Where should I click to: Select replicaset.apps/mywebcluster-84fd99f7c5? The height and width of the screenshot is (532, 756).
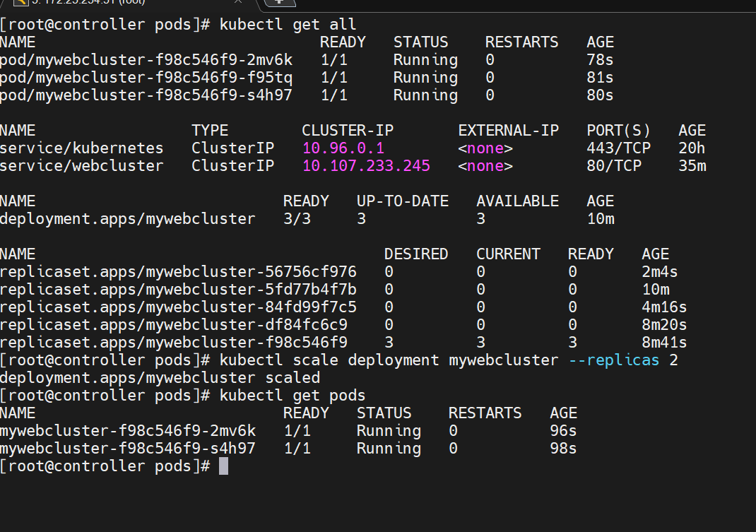click(178, 307)
